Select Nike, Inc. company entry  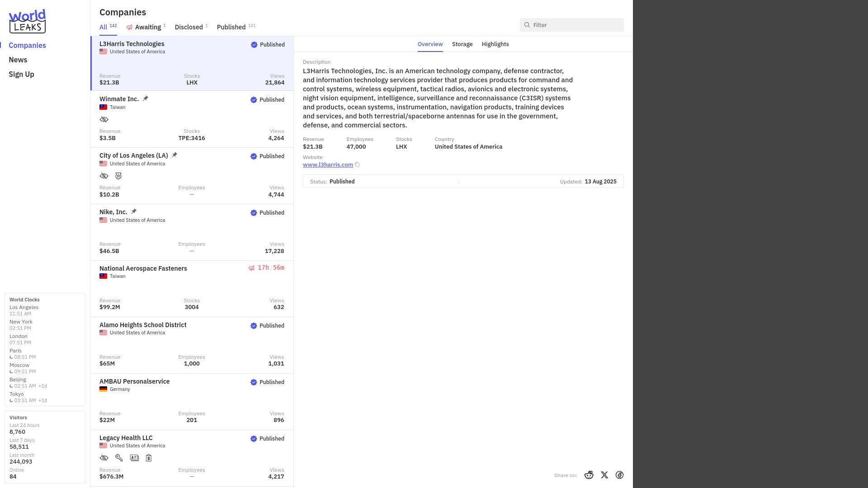192,232
